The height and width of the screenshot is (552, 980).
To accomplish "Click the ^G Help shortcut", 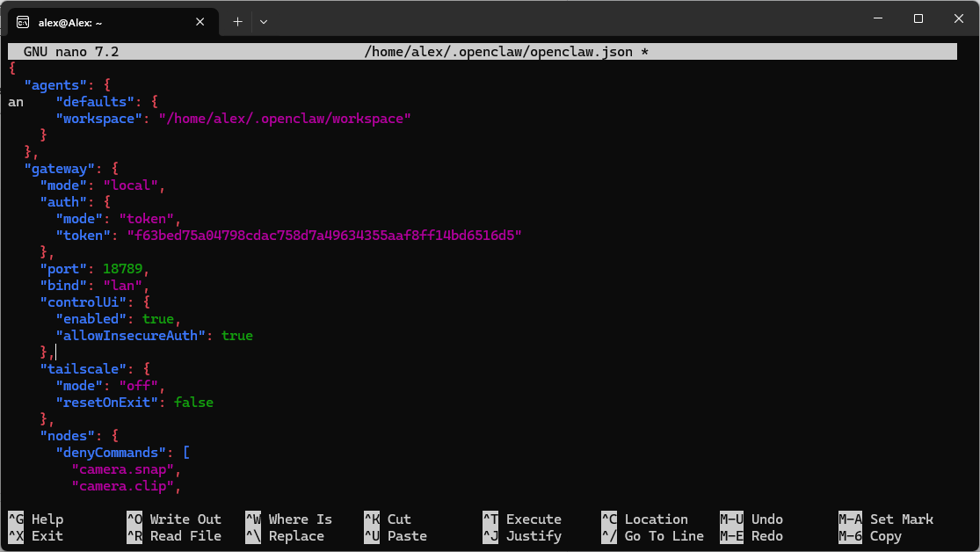I will click(36, 519).
